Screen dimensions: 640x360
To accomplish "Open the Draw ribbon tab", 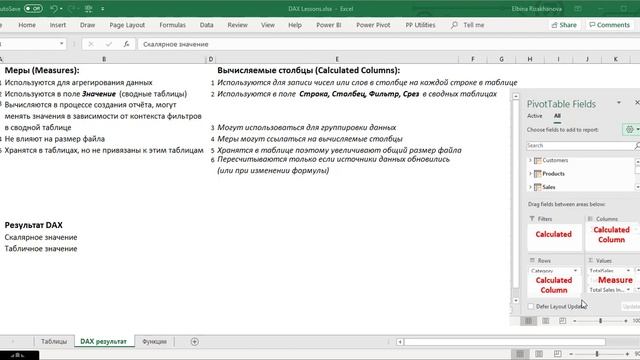I will [87, 25].
